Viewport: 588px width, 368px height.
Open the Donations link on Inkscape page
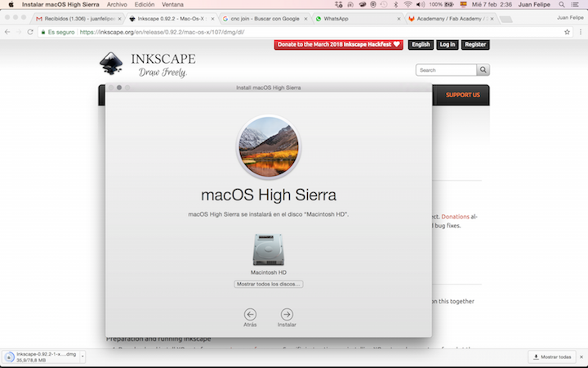455,217
